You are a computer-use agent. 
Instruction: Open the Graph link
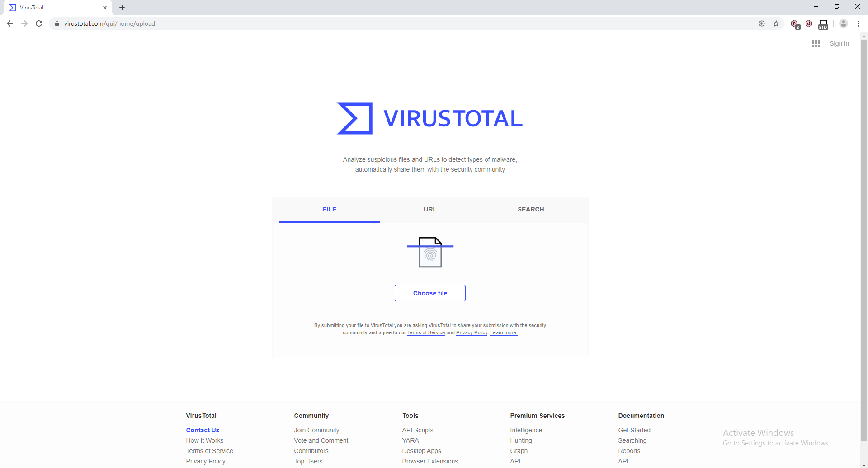tap(519, 451)
